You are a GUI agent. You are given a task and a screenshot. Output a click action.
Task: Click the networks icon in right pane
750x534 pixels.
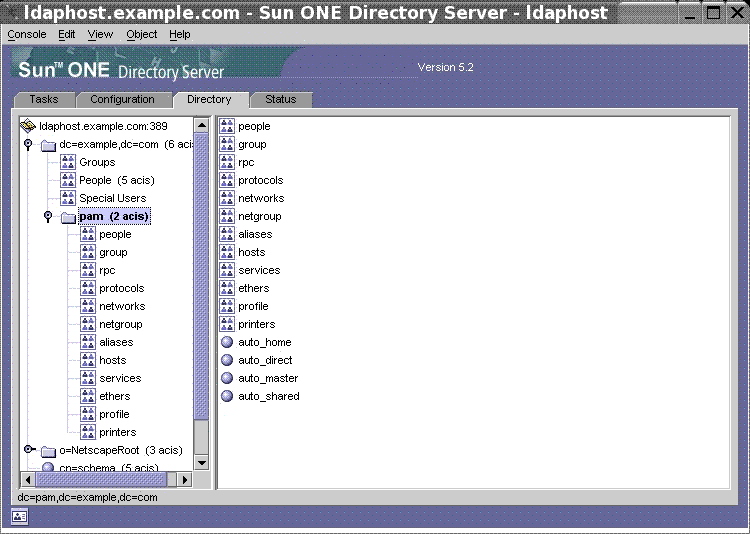click(227, 198)
